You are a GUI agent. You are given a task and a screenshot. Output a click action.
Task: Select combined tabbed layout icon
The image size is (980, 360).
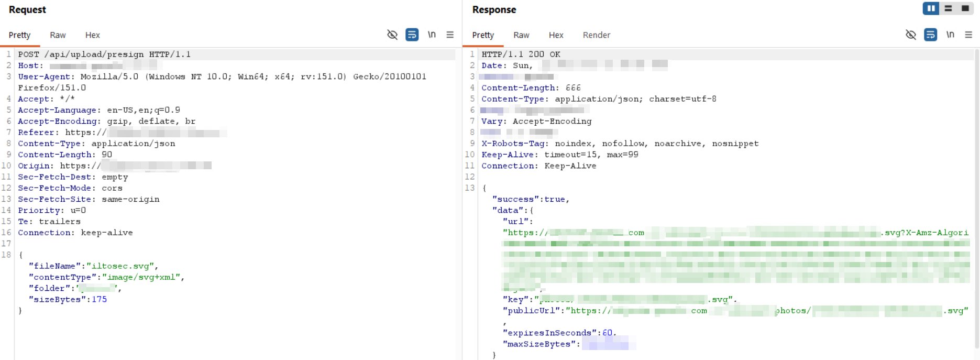965,8
